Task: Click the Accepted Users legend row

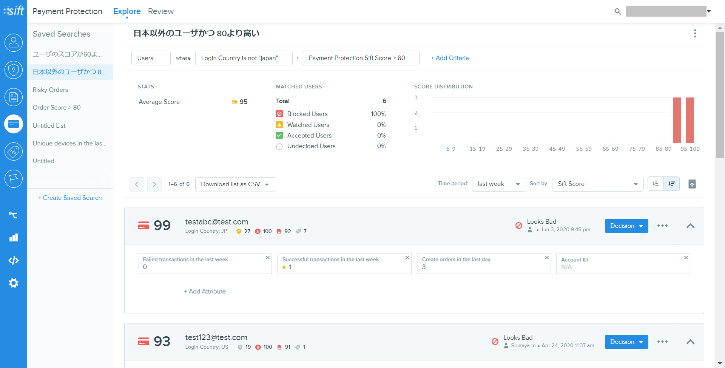Action: point(331,135)
